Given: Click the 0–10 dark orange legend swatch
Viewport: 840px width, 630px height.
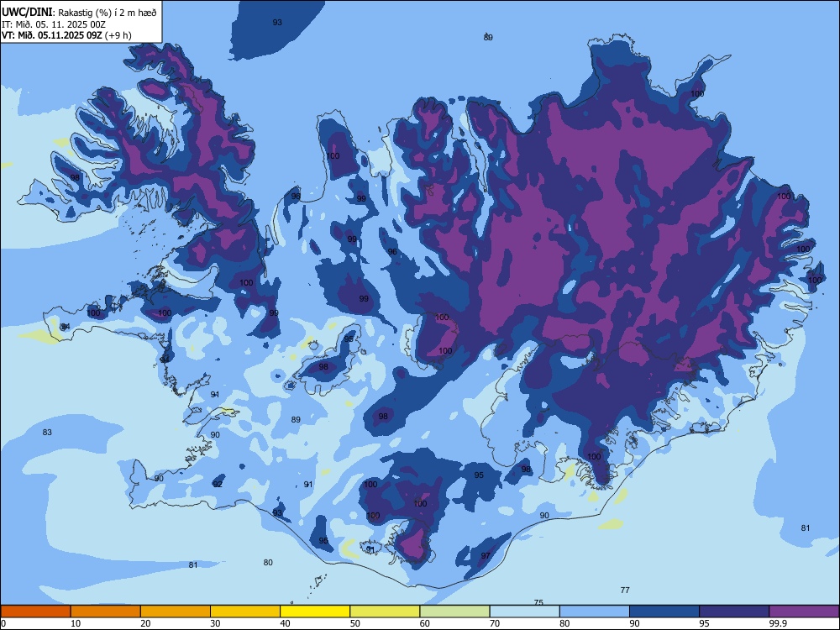Looking at the screenshot, I should [35, 612].
